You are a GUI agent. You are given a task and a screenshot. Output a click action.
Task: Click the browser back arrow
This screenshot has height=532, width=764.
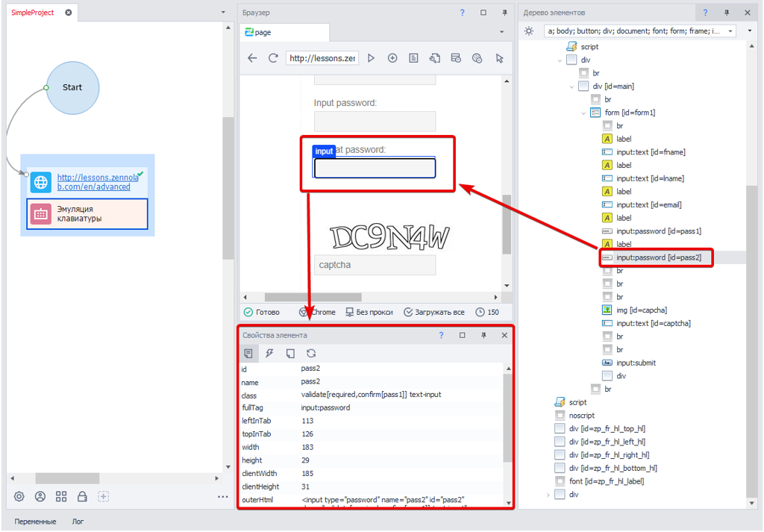tap(252, 58)
